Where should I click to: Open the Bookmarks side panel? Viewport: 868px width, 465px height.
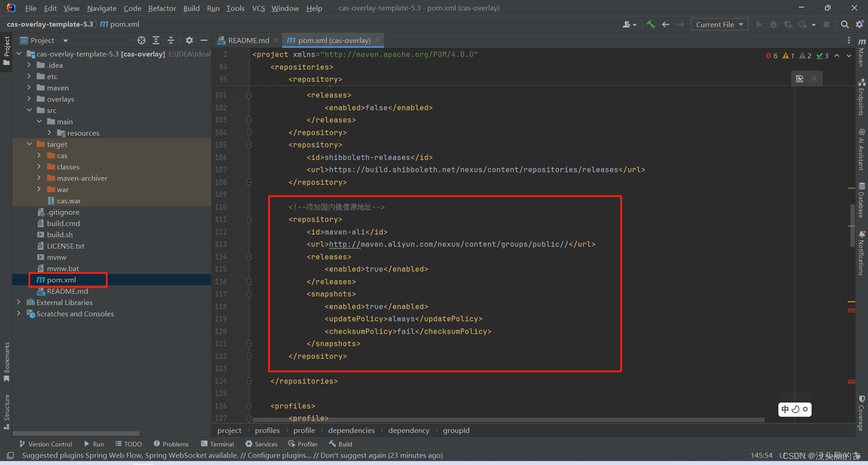coord(6,362)
